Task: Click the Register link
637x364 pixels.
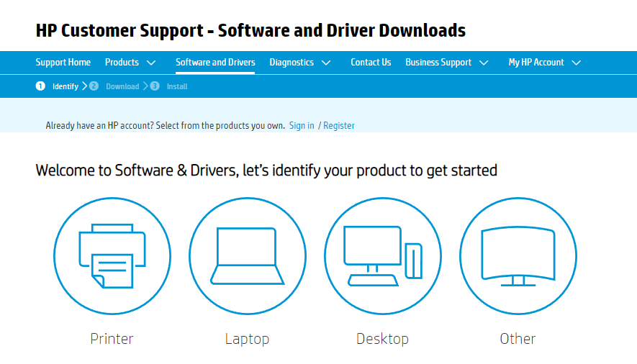Action: tap(339, 125)
